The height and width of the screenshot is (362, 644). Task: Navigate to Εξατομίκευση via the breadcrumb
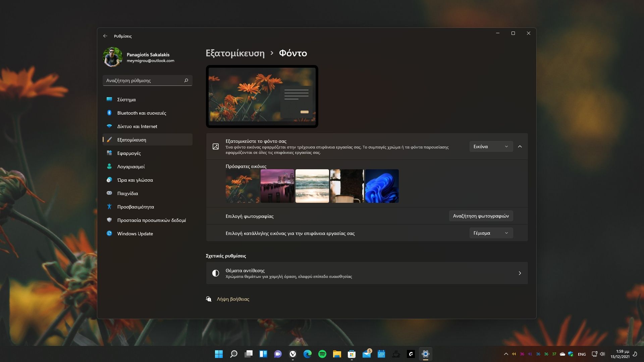tap(235, 53)
